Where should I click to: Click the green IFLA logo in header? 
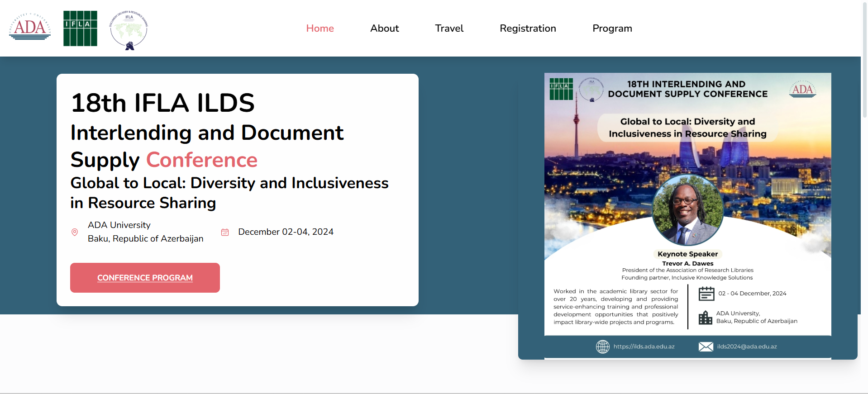(x=80, y=28)
